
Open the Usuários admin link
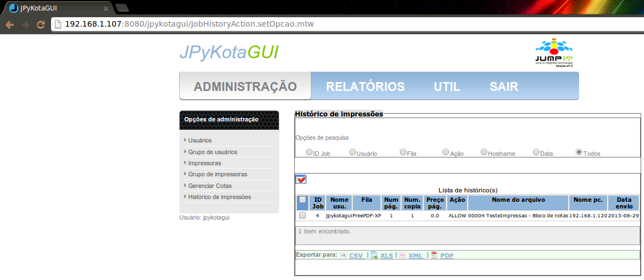pyautogui.click(x=200, y=141)
